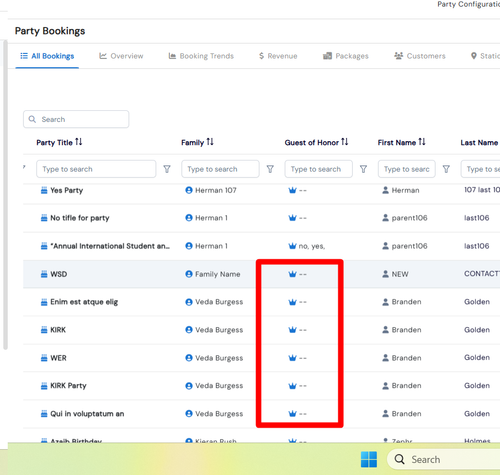The width and height of the screenshot is (500, 475).
Task: Open Family filter funnel icon
Action: [270, 169]
